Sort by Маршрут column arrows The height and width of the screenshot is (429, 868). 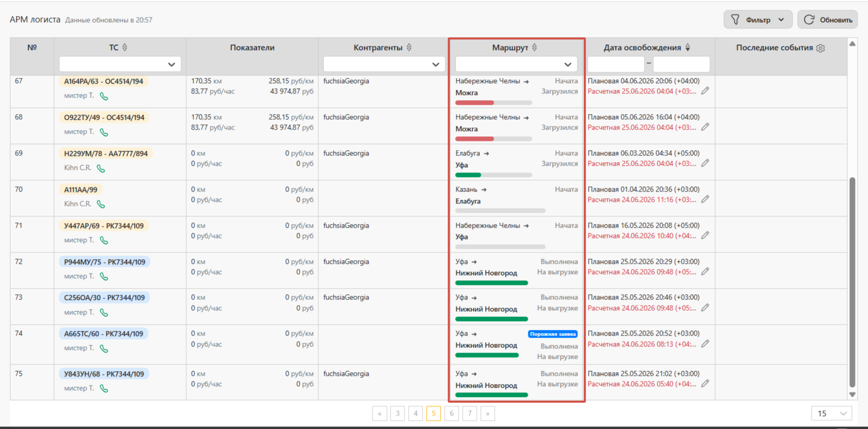click(535, 47)
